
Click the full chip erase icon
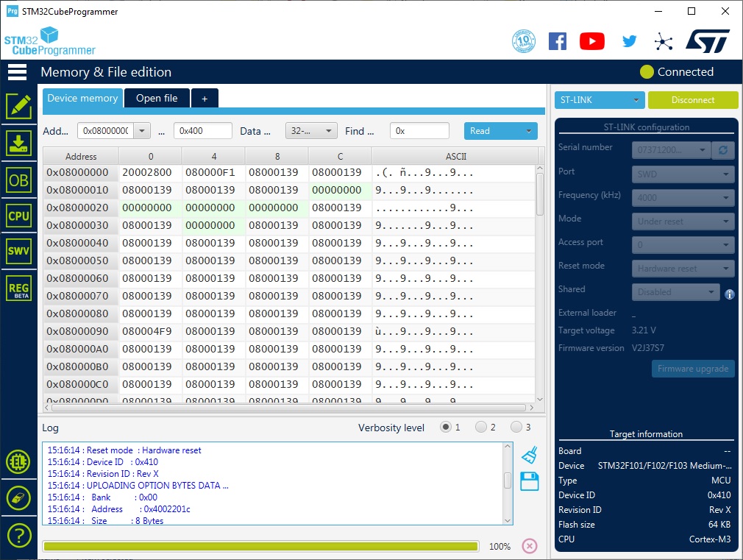(x=18, y=498)
